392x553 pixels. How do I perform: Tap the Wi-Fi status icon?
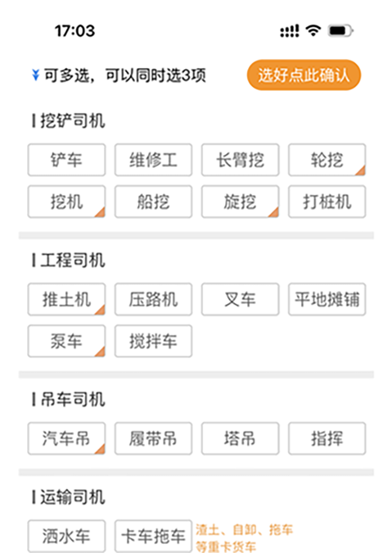coord(313,31)
